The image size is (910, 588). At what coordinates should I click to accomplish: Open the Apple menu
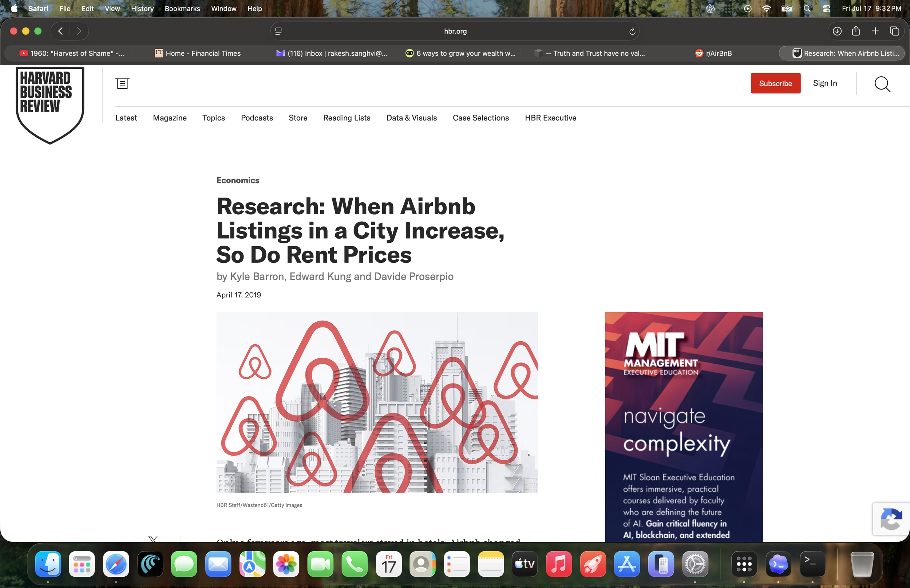pyautogui.click(x=14, y=8)
